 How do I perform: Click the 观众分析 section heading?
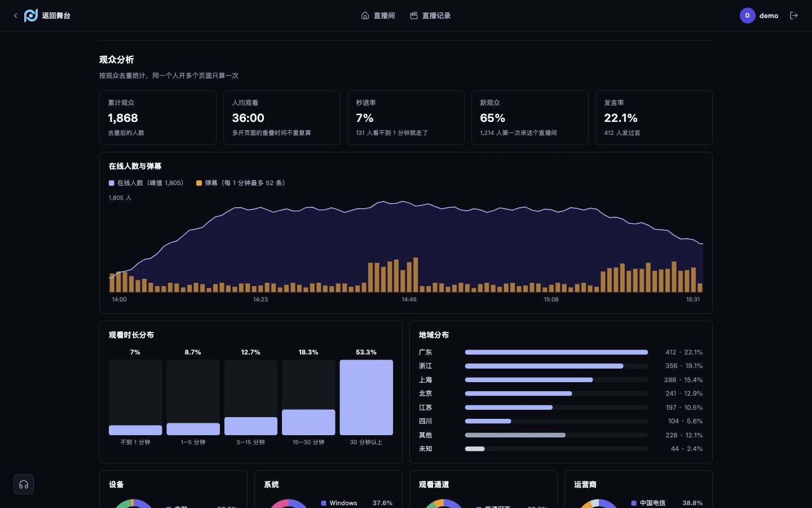[117, 60]
